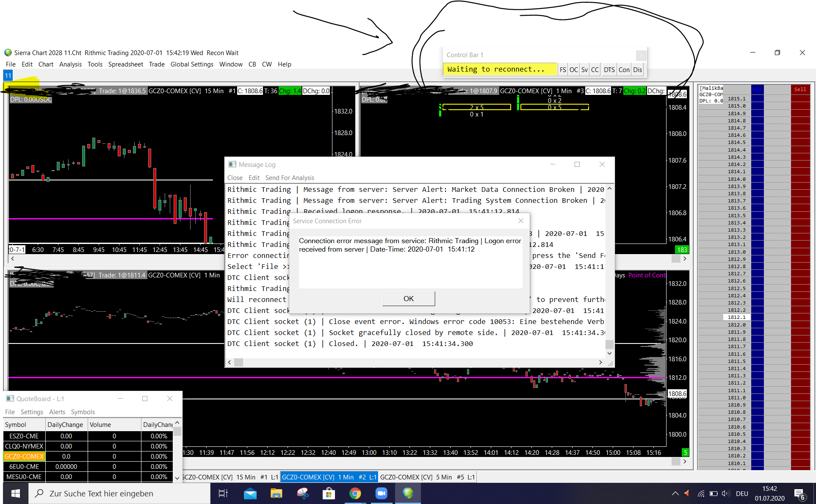Click the Con connect button
Image resolution: width=816 pixels, height=504 pixels.
click(624, 70)
